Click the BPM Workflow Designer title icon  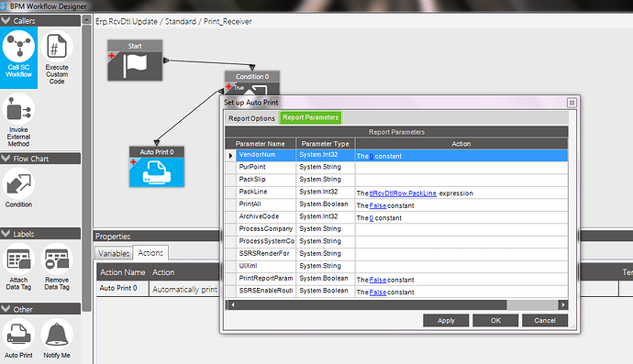pyautogui.click(x=4, y=6)
